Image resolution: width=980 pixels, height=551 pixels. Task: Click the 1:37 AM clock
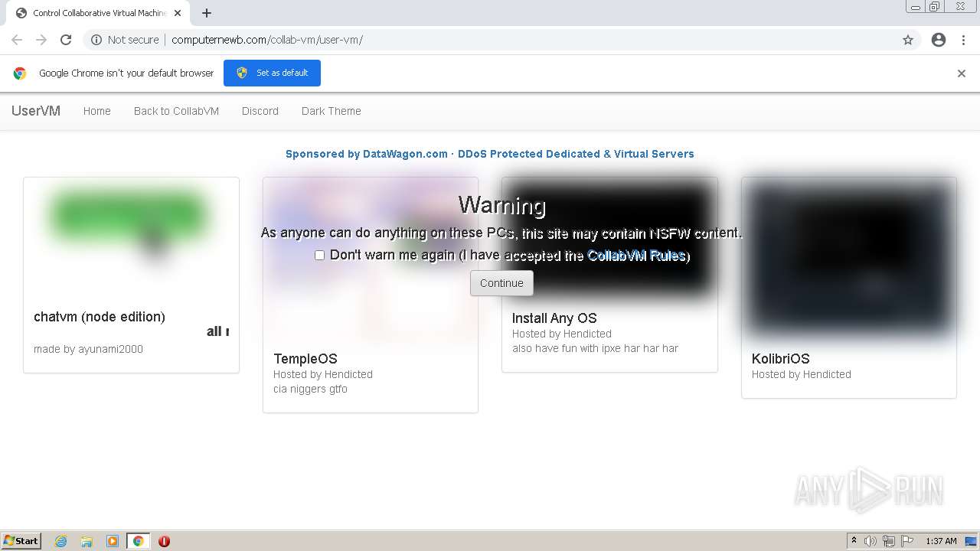coord(941,541)
